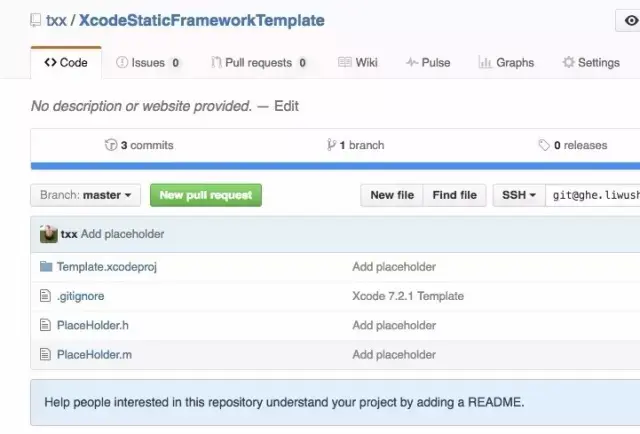This screenshot has width=640, height=434.
Task: Click the git clone URL field
Action: click(594, 195)
